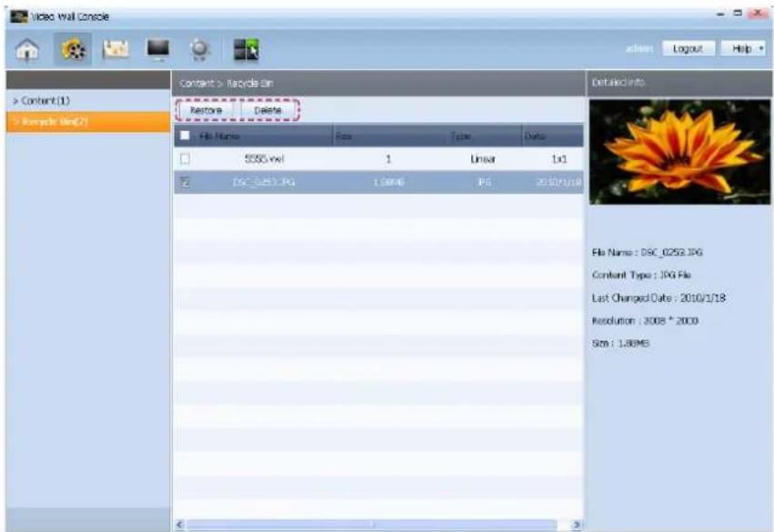Click the Logout button
The height and width of the screenshot is (532, 774).
click(x=688, y=48)
